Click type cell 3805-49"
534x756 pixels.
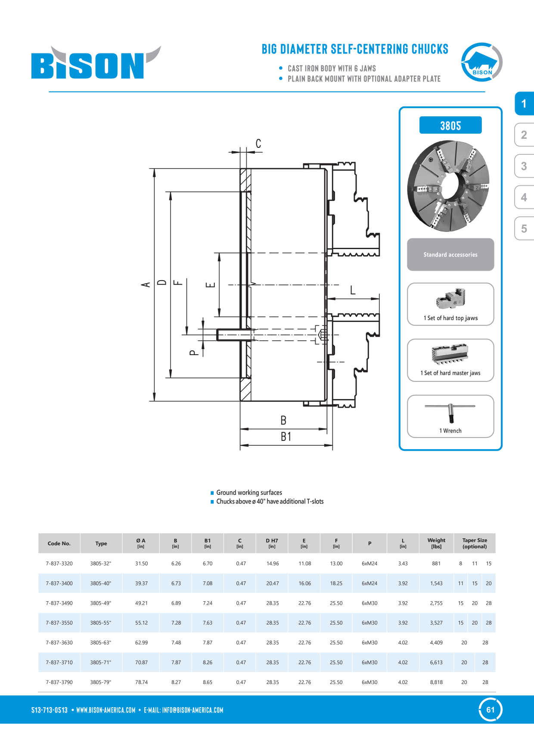point(101,603)
